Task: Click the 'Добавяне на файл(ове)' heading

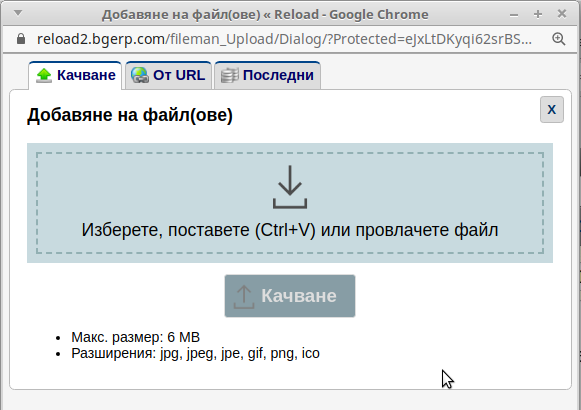Action: tap(130, 115)
